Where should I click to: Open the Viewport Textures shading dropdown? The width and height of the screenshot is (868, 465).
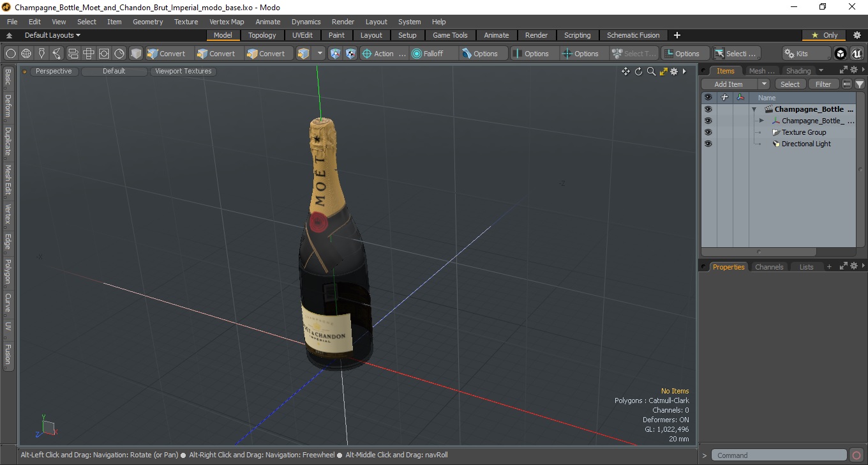183,72
